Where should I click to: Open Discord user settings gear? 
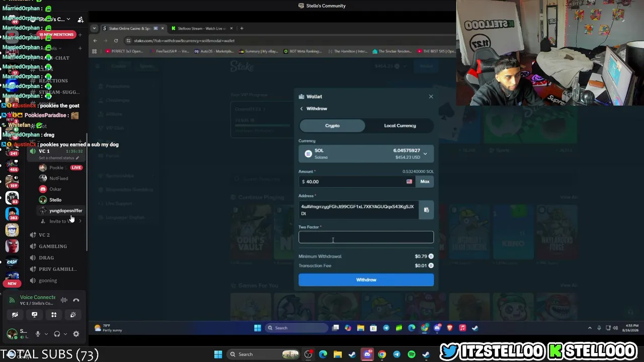point(76,334)
